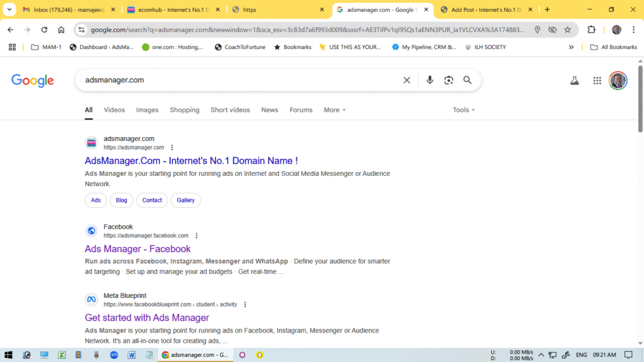Open Snapchat icon in taskbar
Viewport: 644px width, 362px height.
click(x=260, y=355)
